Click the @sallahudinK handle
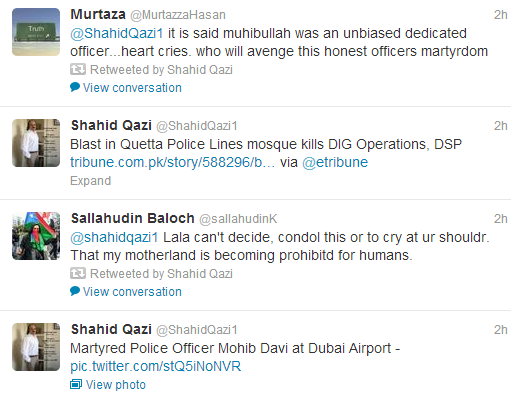 pyautogui.click(x=238, y=219)
